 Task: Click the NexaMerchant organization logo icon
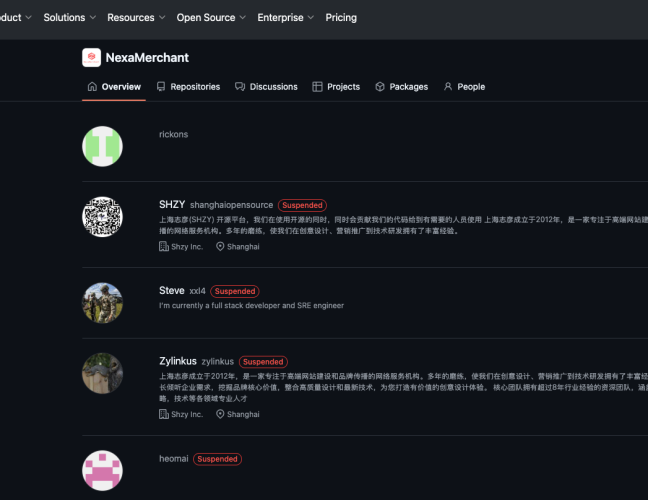91,58
